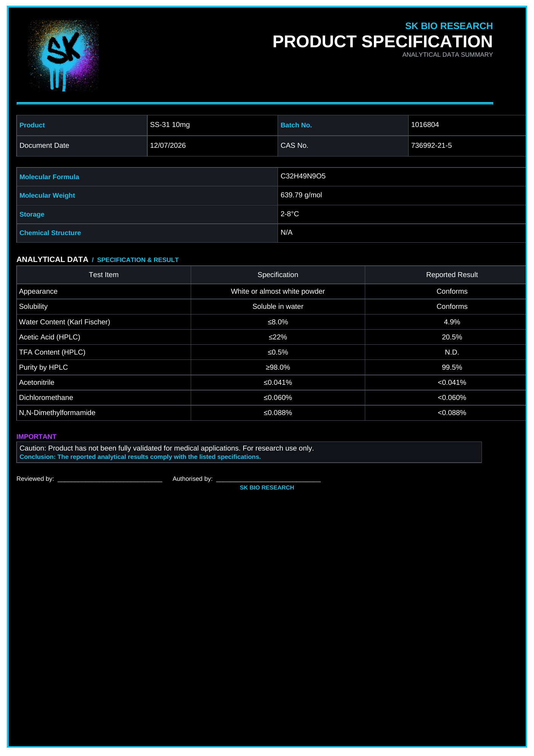Click the Chemical Structure label
Image resolution: width=534 pixels, height=756 pixels.
(50, 233)
